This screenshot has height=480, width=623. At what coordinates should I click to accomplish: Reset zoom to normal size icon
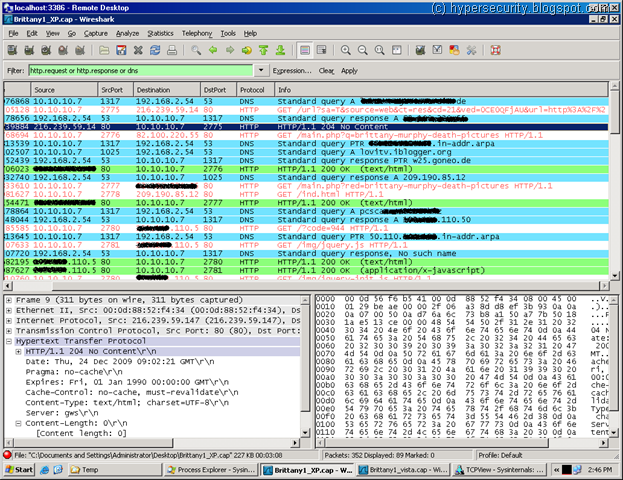tap(379, 50)
